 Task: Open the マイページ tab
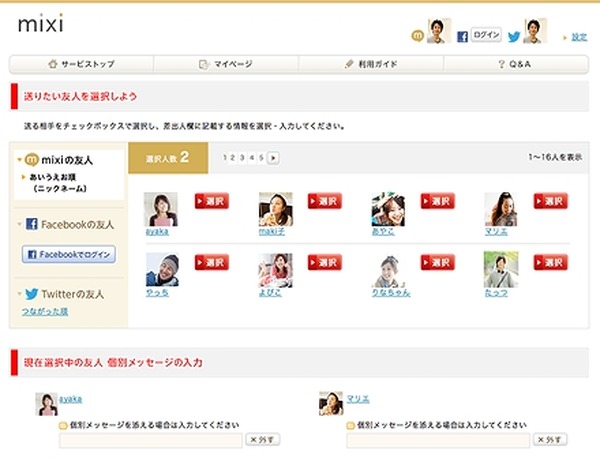click(226, 64)
